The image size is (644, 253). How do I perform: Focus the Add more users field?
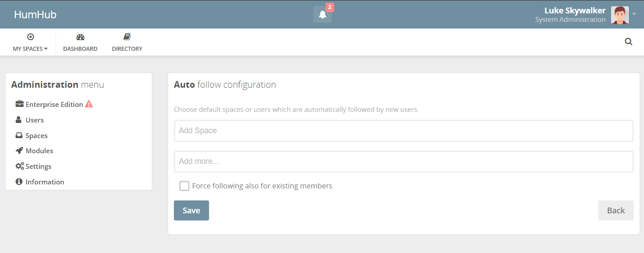click(403, 162)
